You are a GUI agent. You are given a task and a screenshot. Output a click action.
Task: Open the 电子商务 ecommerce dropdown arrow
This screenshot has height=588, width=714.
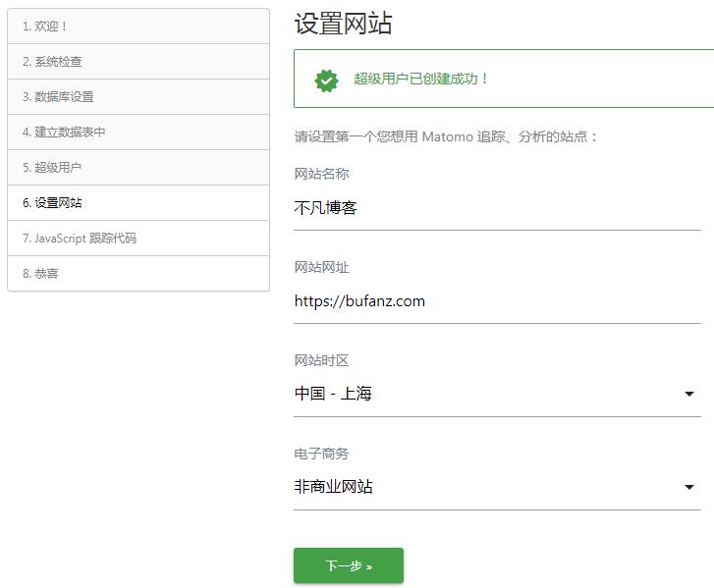(688, 487)
